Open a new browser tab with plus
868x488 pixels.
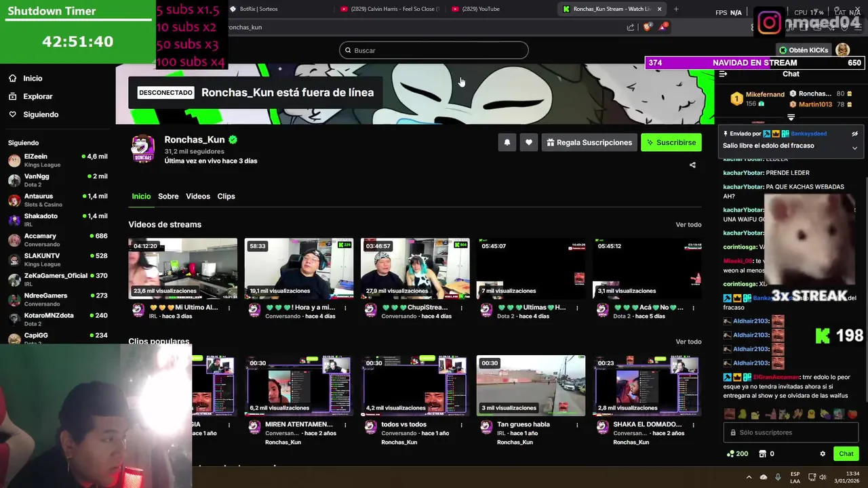tap(675, 9)
